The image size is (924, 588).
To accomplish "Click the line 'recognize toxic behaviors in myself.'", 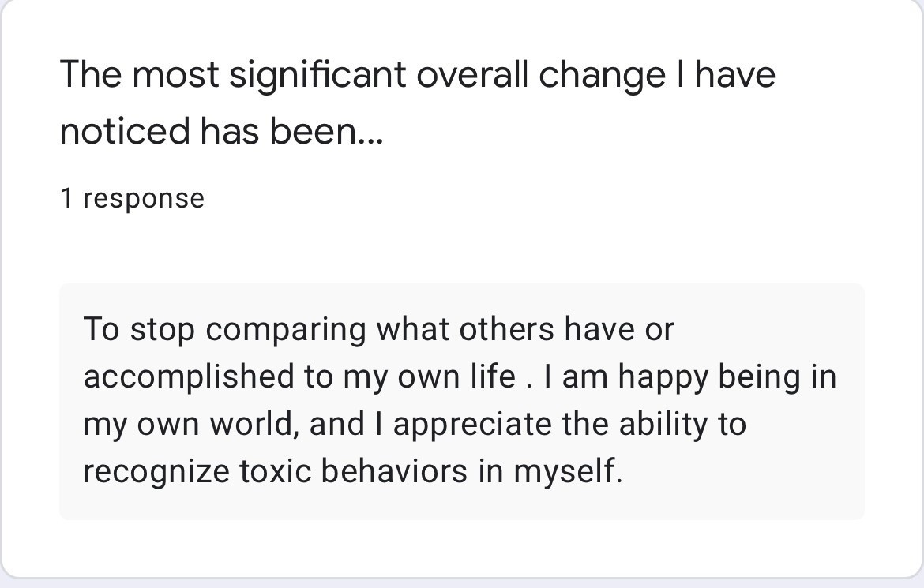I will coord(352,471).
